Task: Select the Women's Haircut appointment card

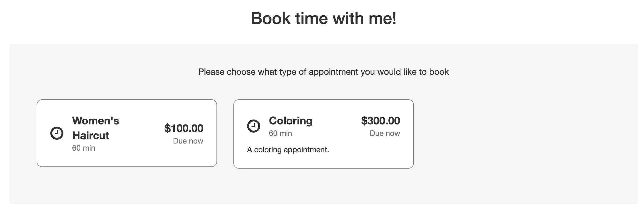Action: pyautogui.click(x=127, y=133)
